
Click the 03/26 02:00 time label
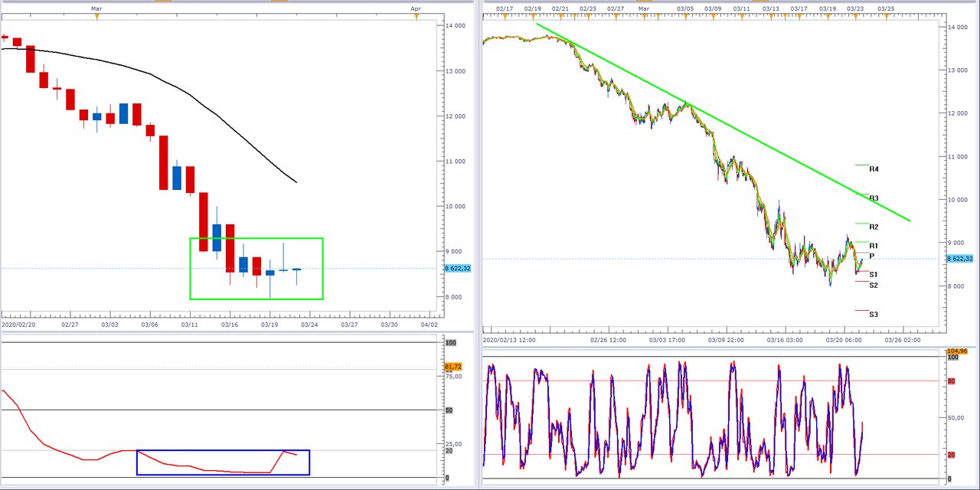903,339
